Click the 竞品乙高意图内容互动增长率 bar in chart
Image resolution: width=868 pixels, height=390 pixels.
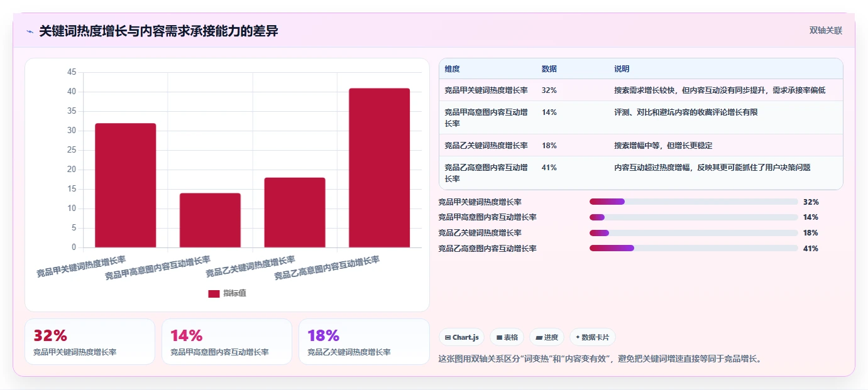point(379,168)
